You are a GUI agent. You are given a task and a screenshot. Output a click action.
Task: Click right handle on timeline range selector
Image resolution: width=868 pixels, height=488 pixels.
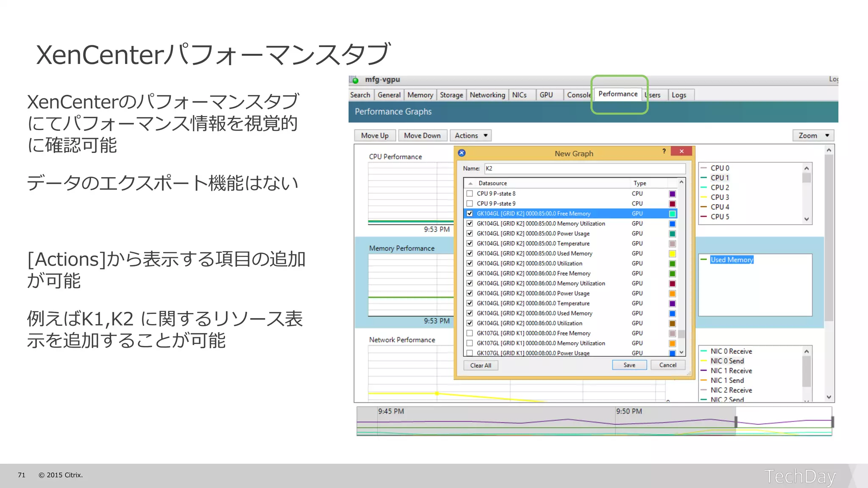(x=832, y=421)
